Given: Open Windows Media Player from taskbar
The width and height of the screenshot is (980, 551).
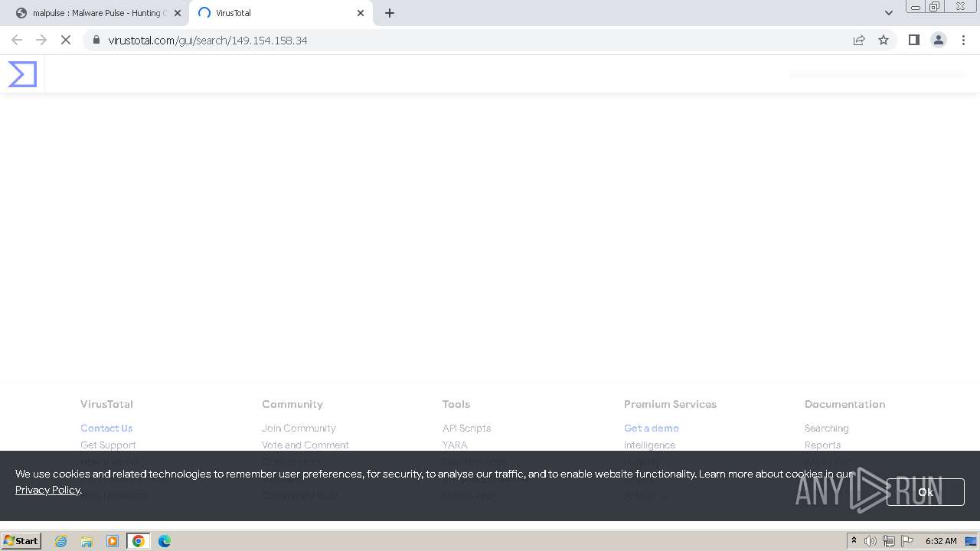Looking at the screenshot, I should [113, 541].
